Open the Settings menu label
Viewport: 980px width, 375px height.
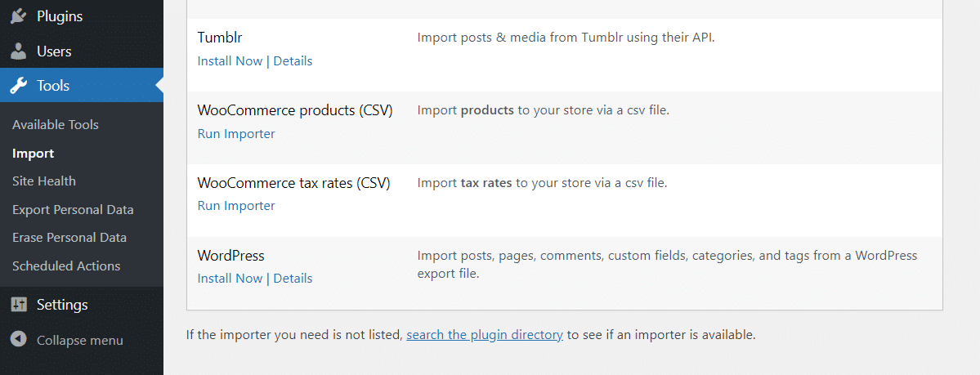click(x=62, y=305)
